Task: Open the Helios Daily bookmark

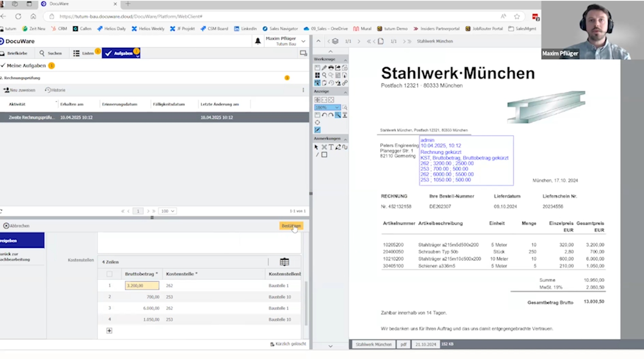Action: [x=111, y=29]
